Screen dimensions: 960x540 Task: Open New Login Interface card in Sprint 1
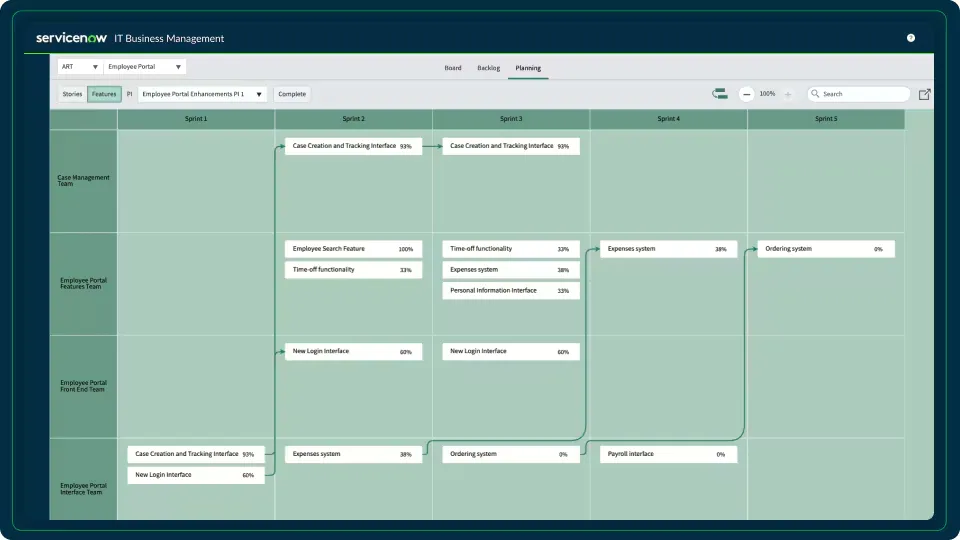point(196,475)
